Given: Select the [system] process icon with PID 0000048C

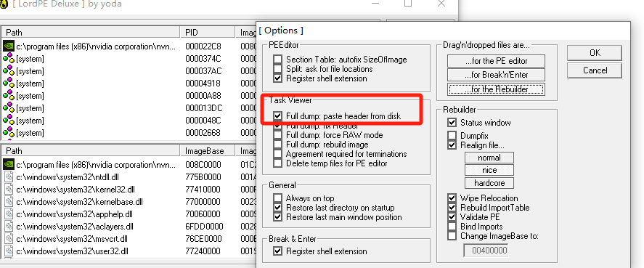Looking at the screenshot, I should tap(8, 121).
